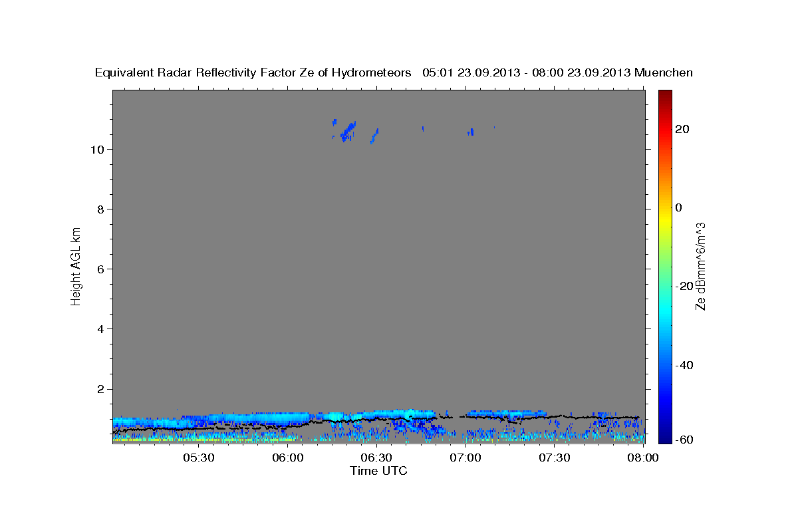Image resolution: width=798 pixels, height=532 pixels.
Task: Click the 'Muenchen' location label in the title
Action: pyautogui.click(x=664, y=72)
